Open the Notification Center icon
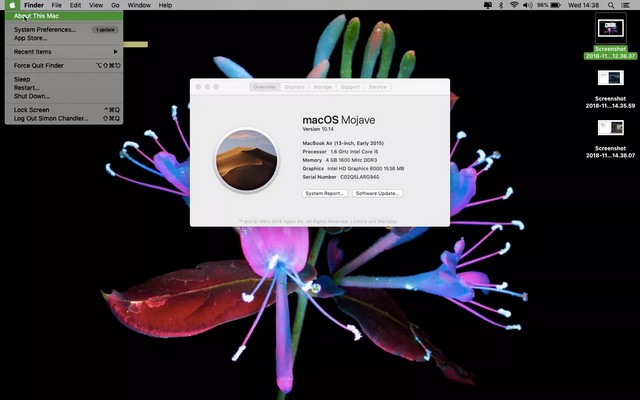This screenshot has width=640, height=400. point(628,5)
